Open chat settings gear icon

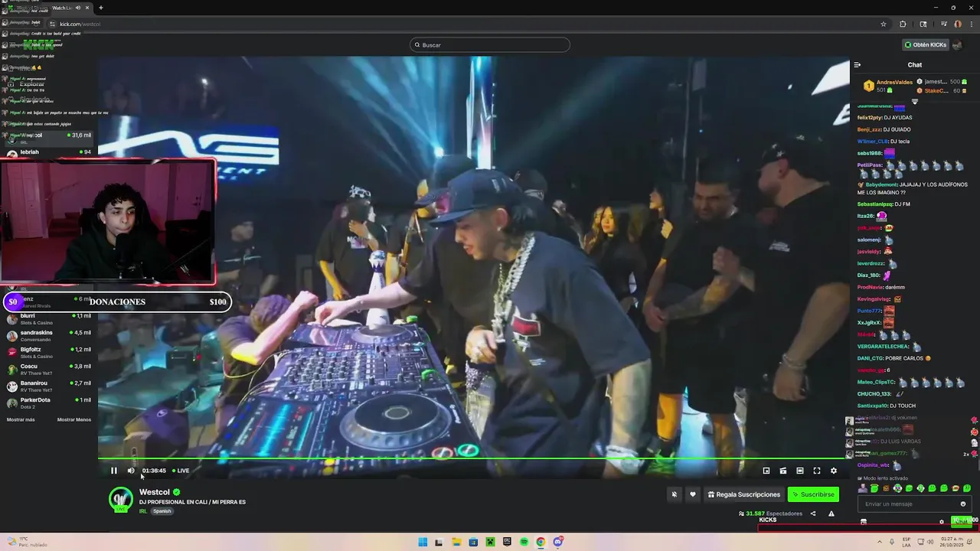pyautogui.click(x=942, y=522)
